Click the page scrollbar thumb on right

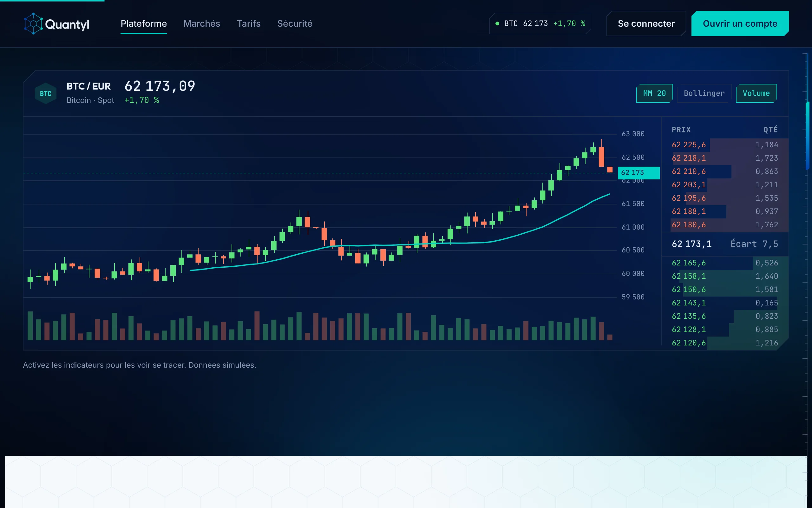[x=808, y=135]
